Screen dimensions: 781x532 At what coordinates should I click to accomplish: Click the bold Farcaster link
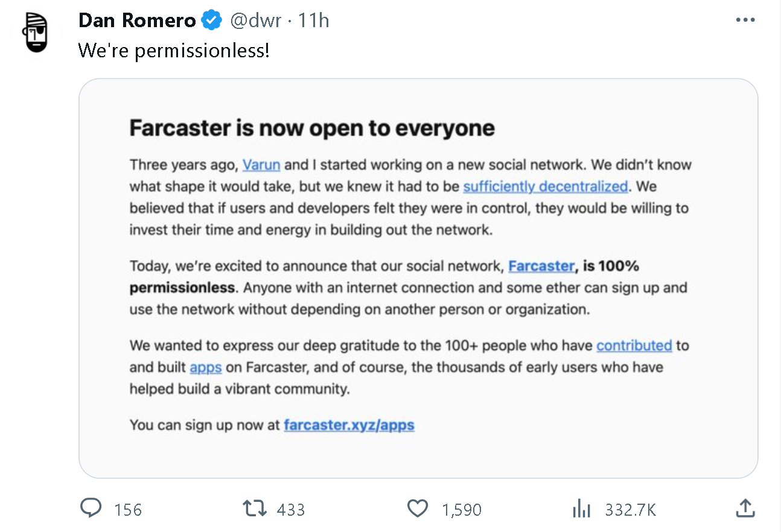pyautogui.click(x=541, y=266)
